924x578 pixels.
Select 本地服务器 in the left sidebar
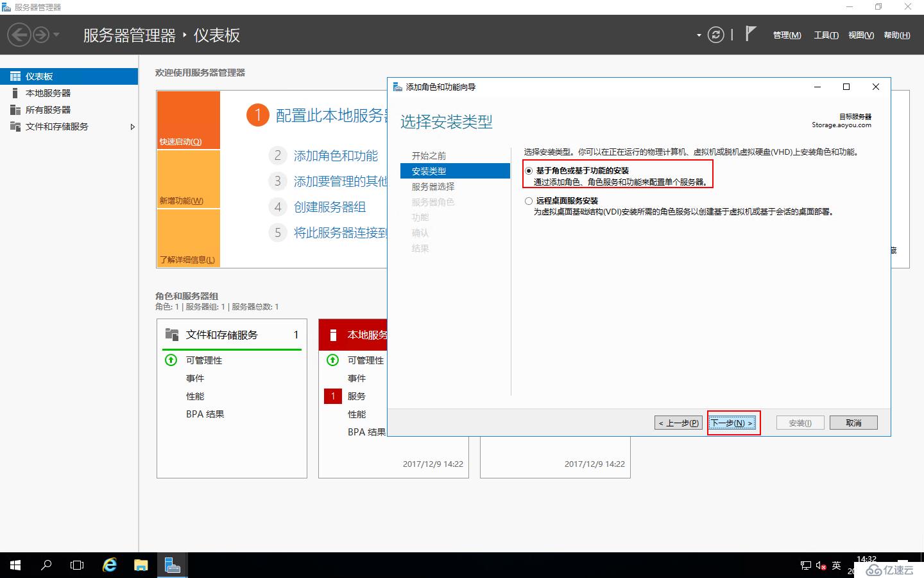point(69,93)
